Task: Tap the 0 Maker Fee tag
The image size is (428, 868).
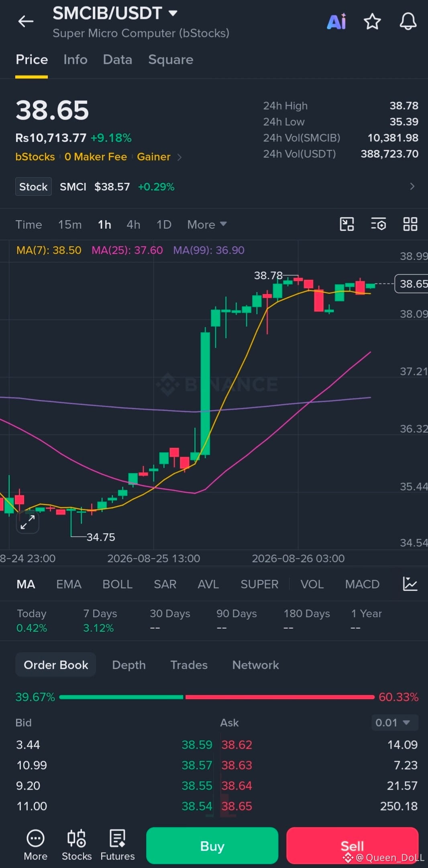Action: (96, 157)
